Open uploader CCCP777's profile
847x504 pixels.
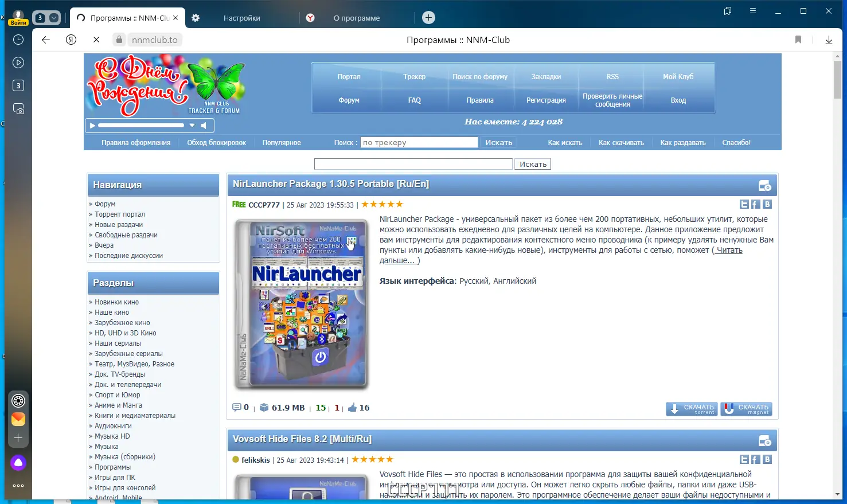tap(264, 205)
